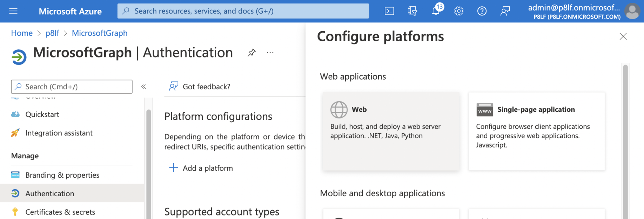
Task: Choose the Web platform card
Action: (x=391, y=131)
